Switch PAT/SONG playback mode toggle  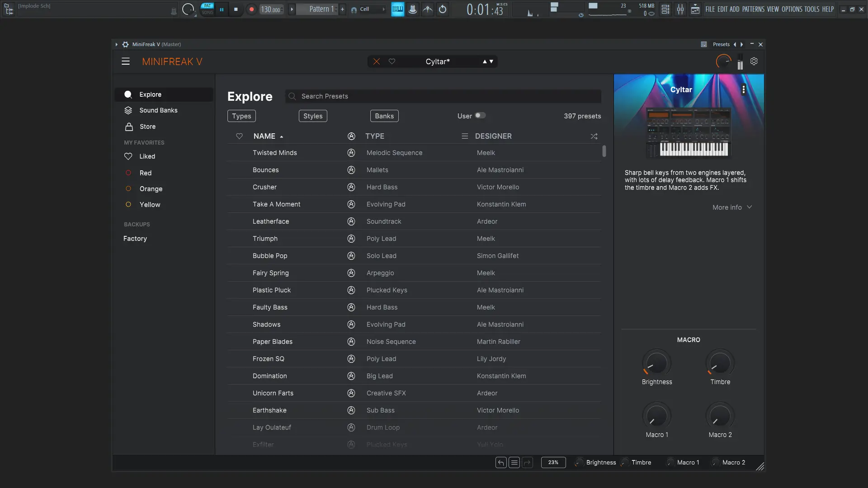click(x=208, y=9)
